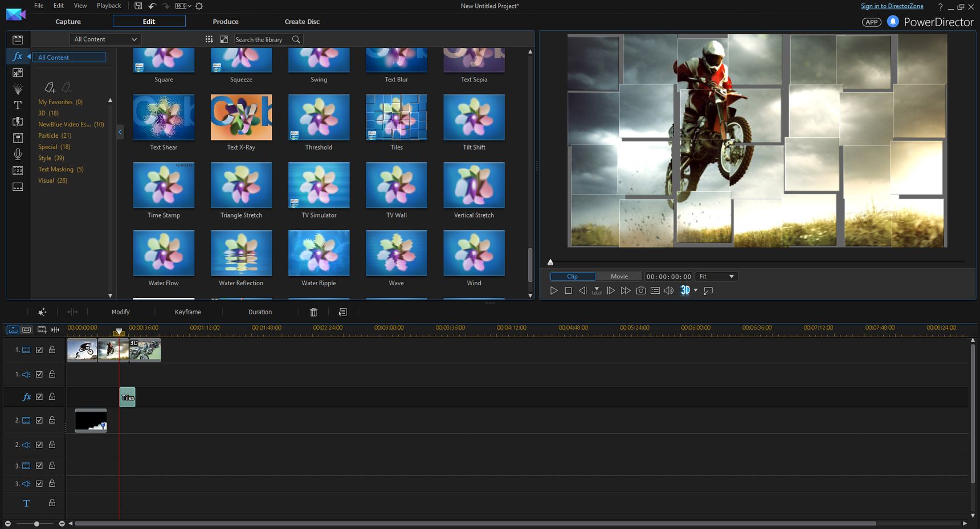This screenshot has width=980, height=529.
Task: Take a preview snapshot with camera icon
Action: [x=641, y=290]
